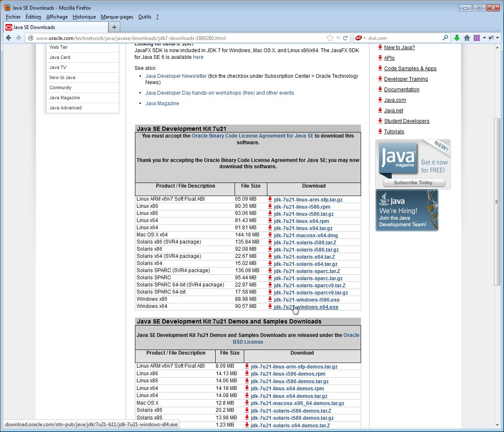Open the toolbar grid icon
This screenshot has width=504, height=432.
pos(477,38)
